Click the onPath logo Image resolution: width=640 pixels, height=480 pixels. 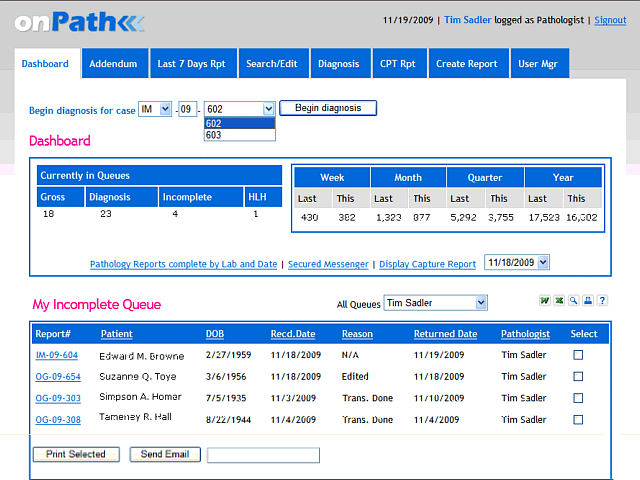coord(80,22)
